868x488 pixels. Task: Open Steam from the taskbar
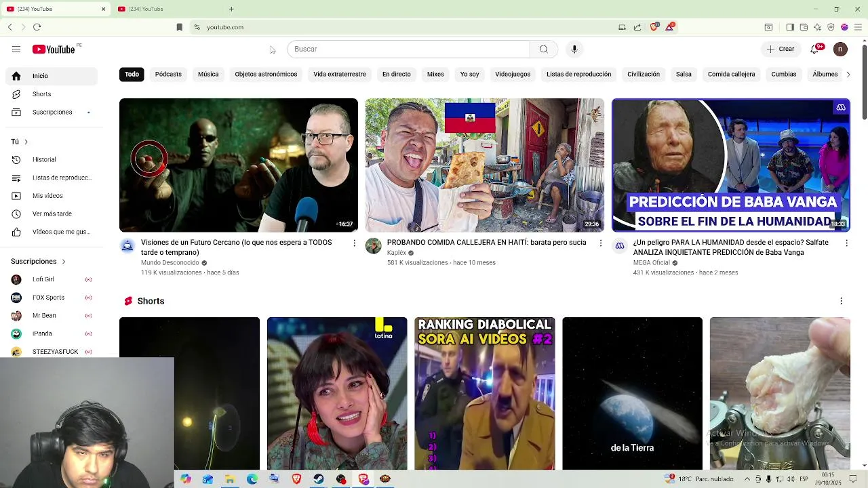pos(319,479)
